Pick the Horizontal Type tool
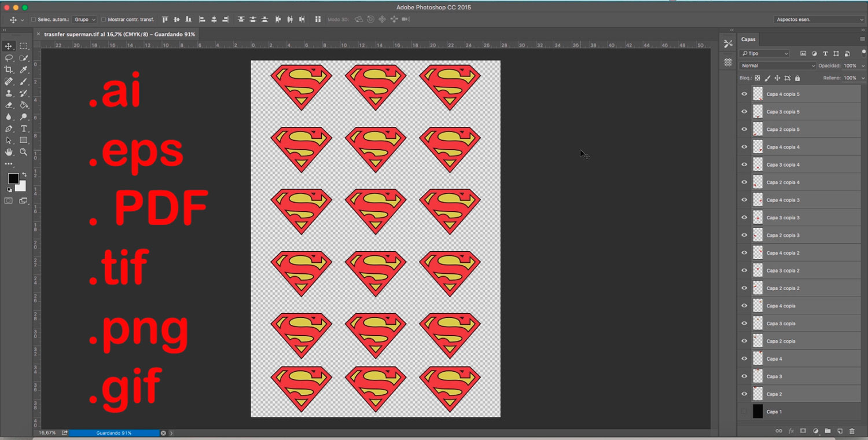Screen dimensions: 868x440 coord(24,129)
